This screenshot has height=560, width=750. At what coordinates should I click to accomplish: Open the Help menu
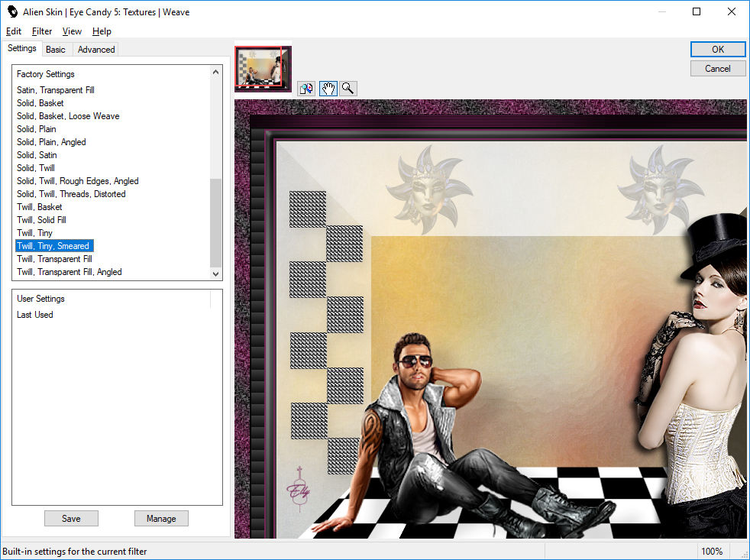102,31
